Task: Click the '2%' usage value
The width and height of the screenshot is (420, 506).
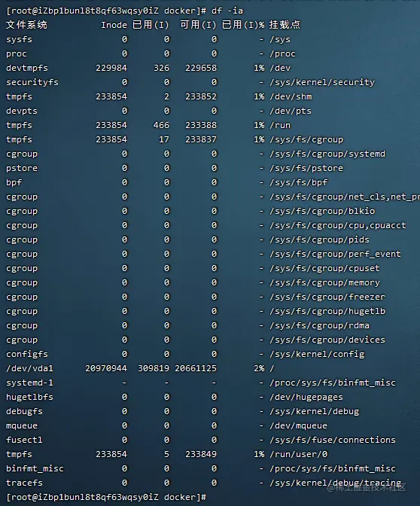Action: pyautogui.click(x=259, y=368)
